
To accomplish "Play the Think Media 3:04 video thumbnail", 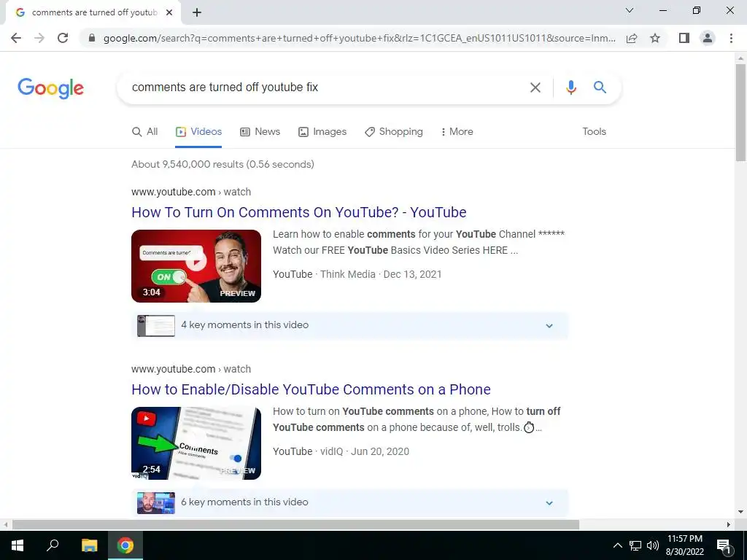I will point(196,266).
